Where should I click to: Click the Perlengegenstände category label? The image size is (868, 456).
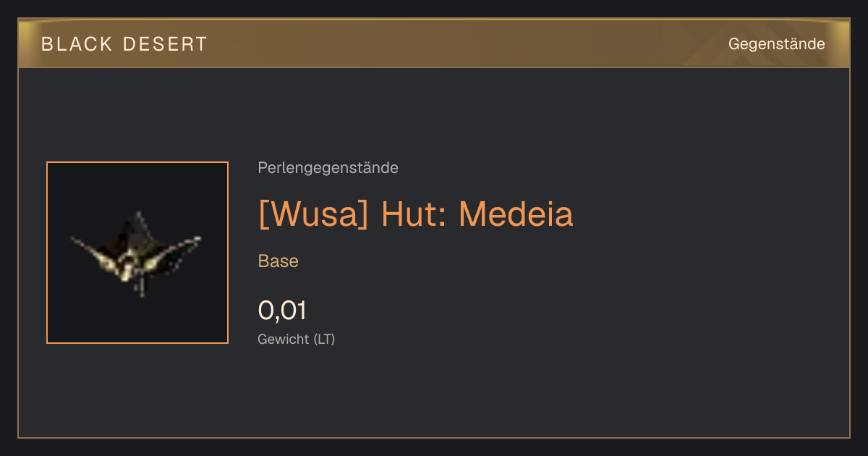coord(328,168)
